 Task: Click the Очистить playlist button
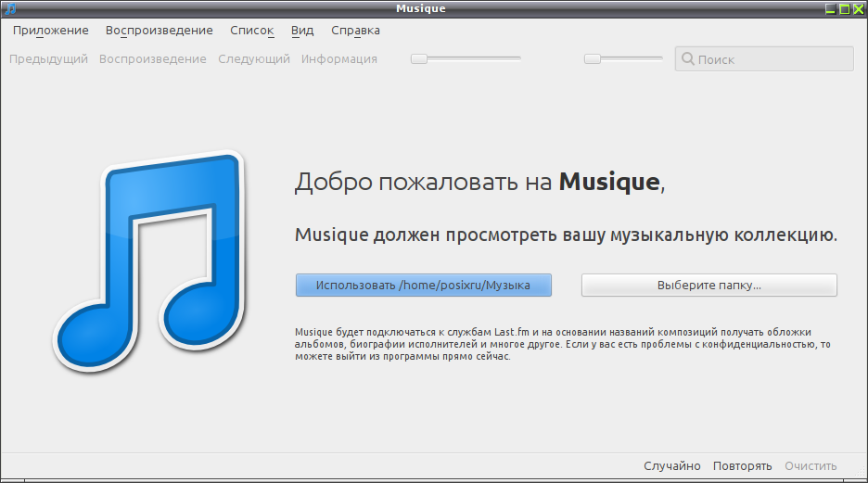[x=811, y=465]
